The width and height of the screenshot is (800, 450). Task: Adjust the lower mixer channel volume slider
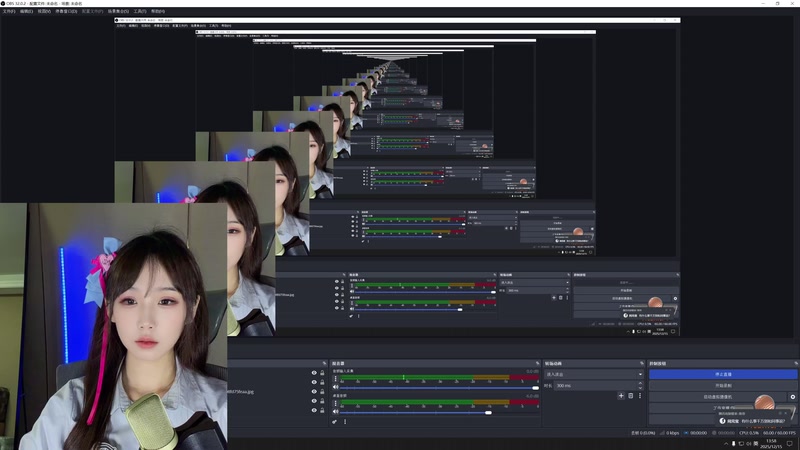coord(439,412)
